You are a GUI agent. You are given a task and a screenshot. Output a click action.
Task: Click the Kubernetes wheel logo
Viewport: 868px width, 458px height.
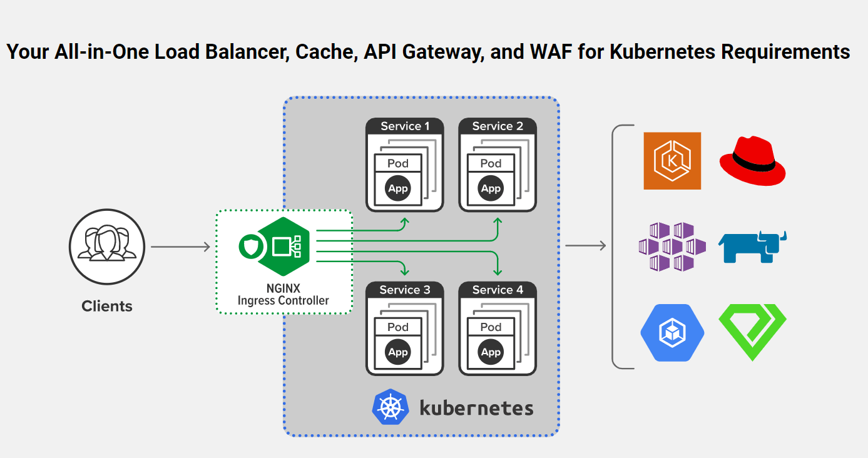[x=391, y=407]
